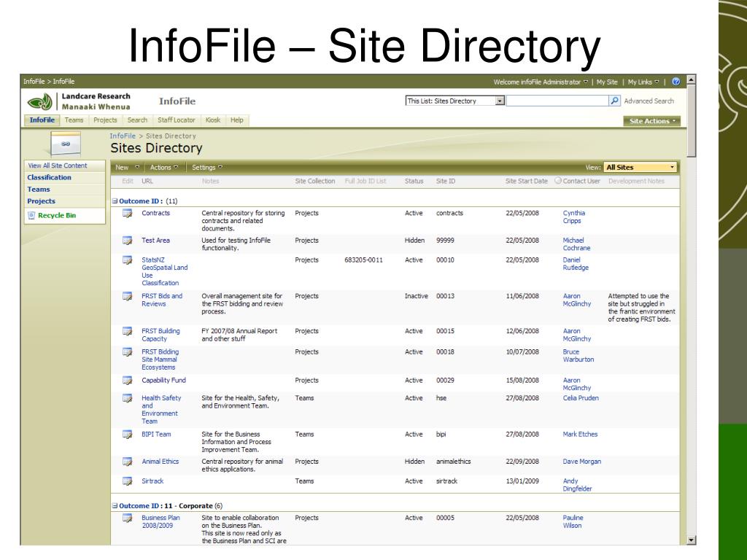Open the BIPI Team site link

[156, 435]
